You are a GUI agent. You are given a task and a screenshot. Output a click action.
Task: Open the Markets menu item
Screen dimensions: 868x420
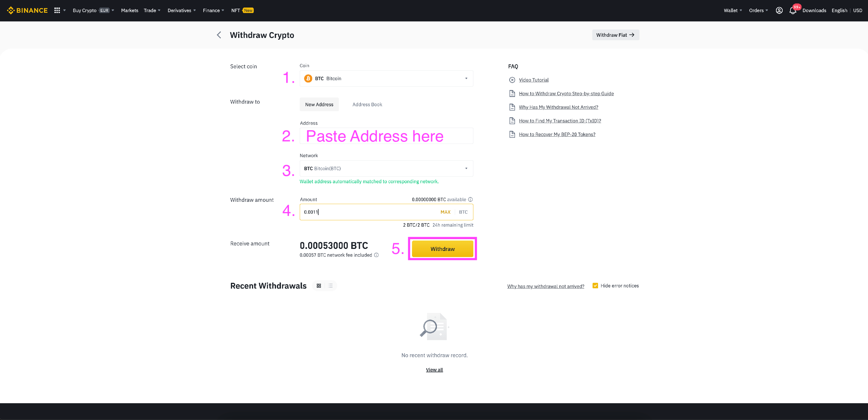click(x=129, y=10)
